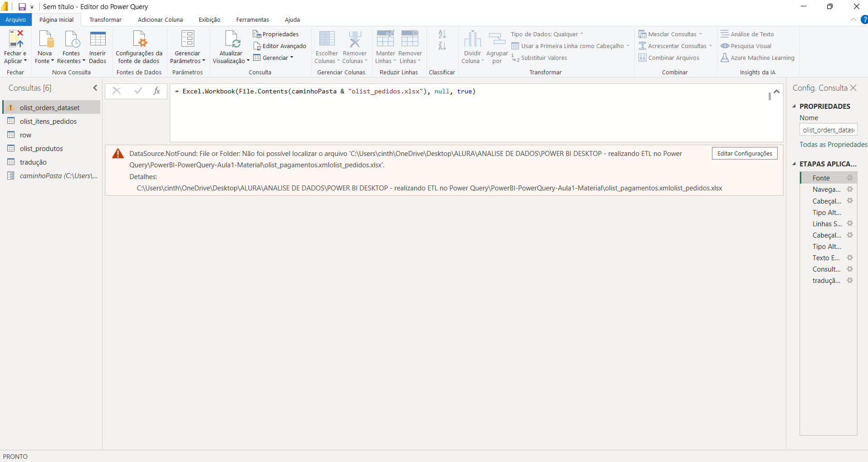Click inside the formula bar text
The image size is (868, 462).
point(325,91)
